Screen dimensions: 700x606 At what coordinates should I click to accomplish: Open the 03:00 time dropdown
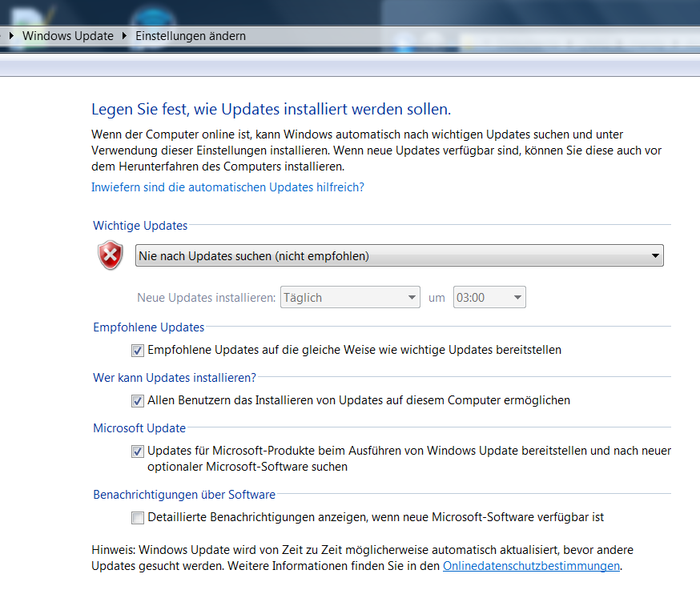coord(489,297)
